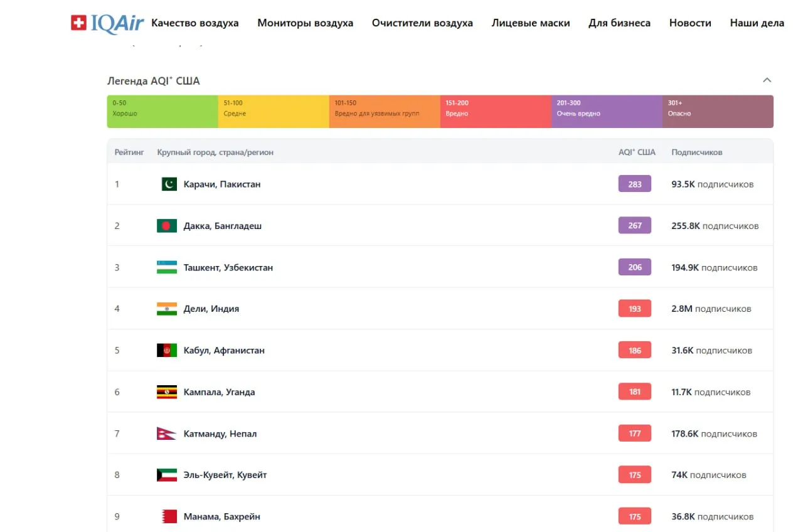This screenshot has width=803, height=532.
Task: Click the Nepal flag icon
Action: [166, 434]
